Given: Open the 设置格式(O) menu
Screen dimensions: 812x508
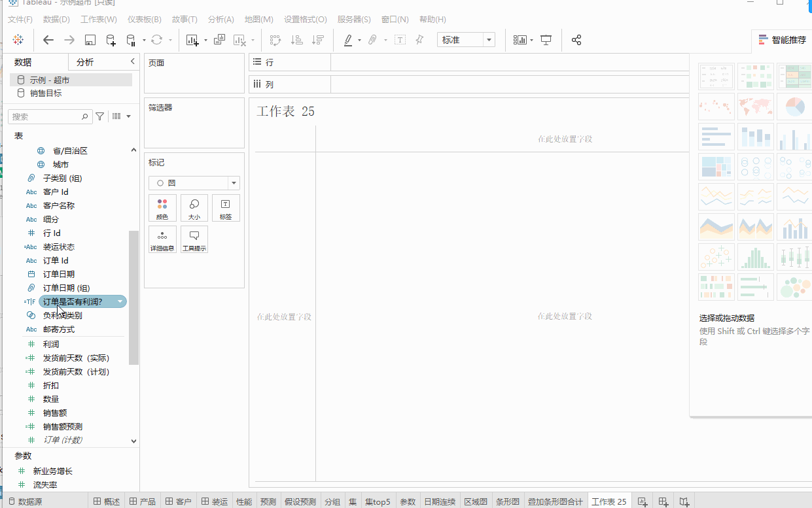Looking at the screenshot, I should [306, 20].
